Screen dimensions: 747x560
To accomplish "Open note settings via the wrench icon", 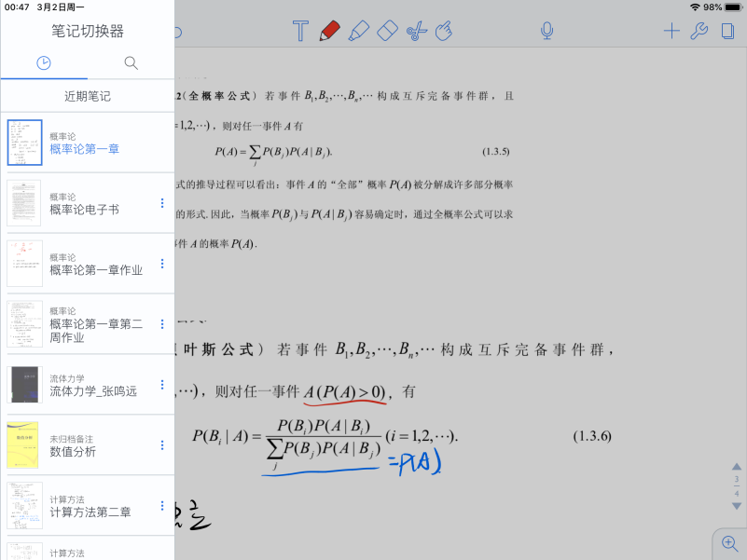I will click(x=700, y=31).
